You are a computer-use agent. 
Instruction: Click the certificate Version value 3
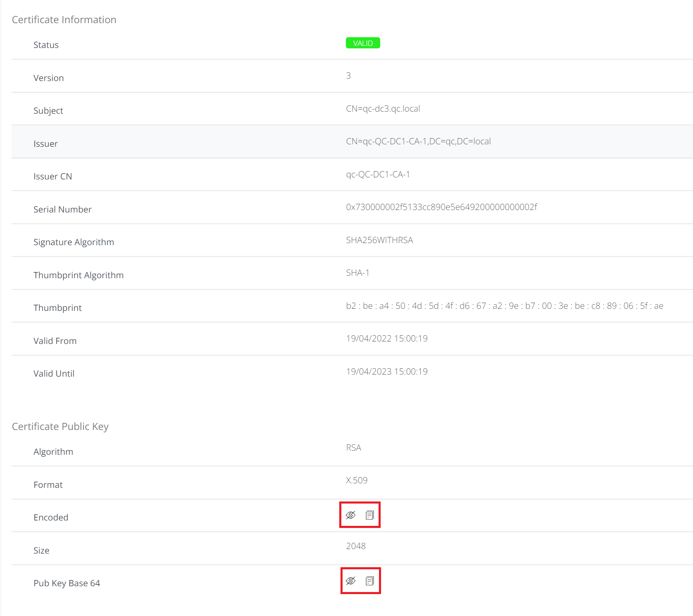[348, 76]
